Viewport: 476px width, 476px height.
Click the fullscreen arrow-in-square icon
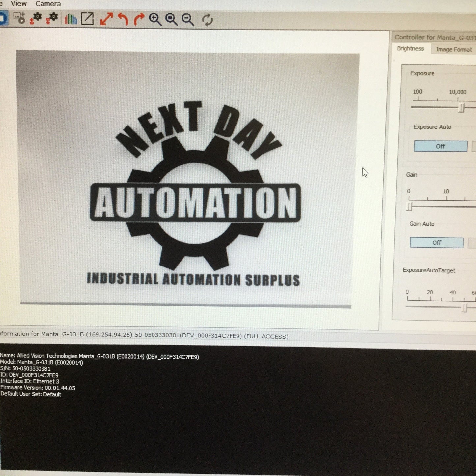(87, 19)
